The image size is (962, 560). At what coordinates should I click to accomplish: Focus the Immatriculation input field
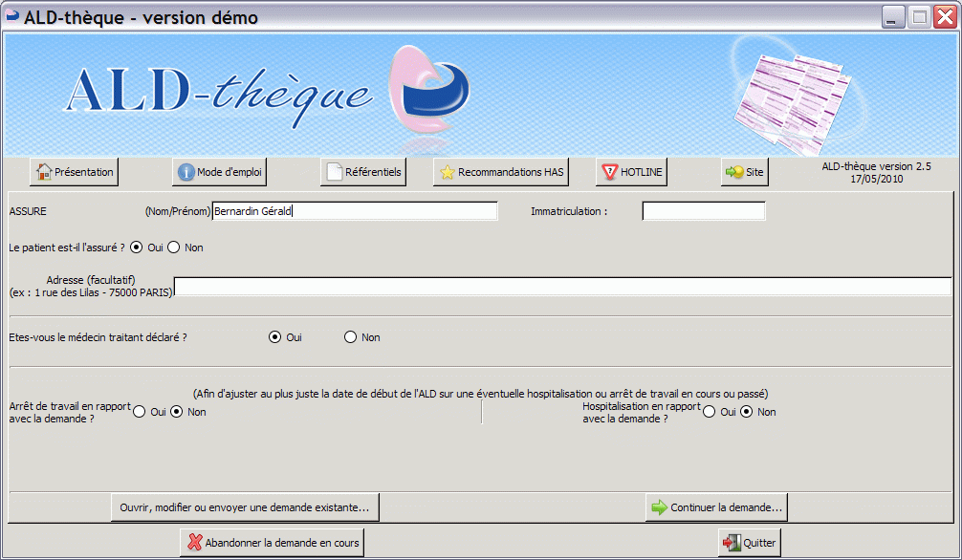704,211
